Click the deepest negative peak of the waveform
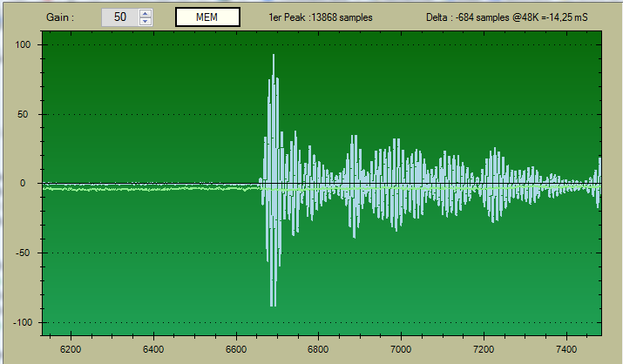Screen dimensions: 623x364 pos(273,303)
